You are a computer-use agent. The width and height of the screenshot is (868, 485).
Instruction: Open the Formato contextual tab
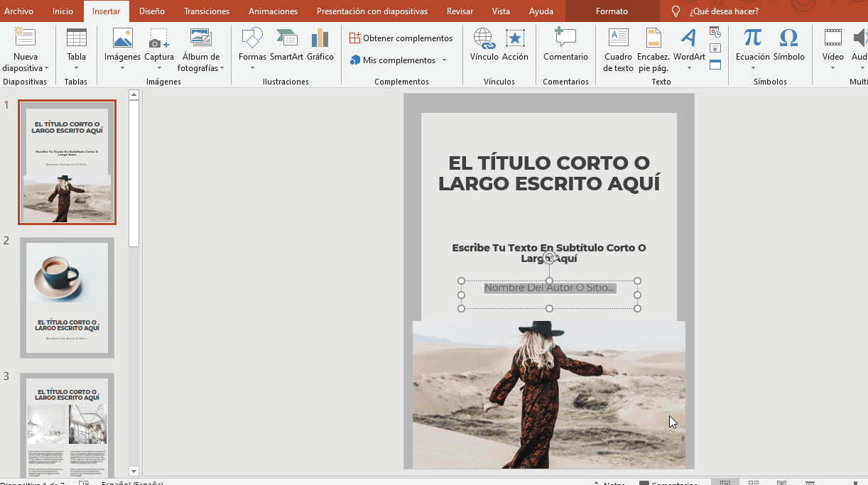612,11
